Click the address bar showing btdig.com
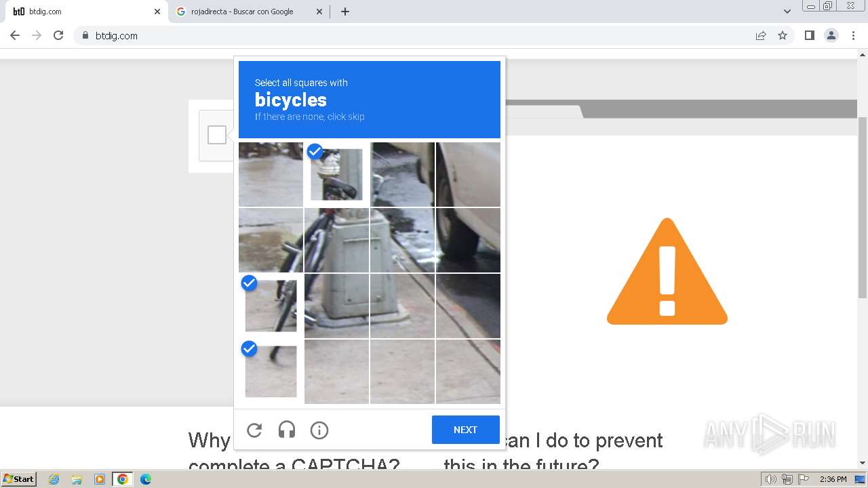Screen dimensions: 868x488 pyautogui.click(x=434, y=35)
